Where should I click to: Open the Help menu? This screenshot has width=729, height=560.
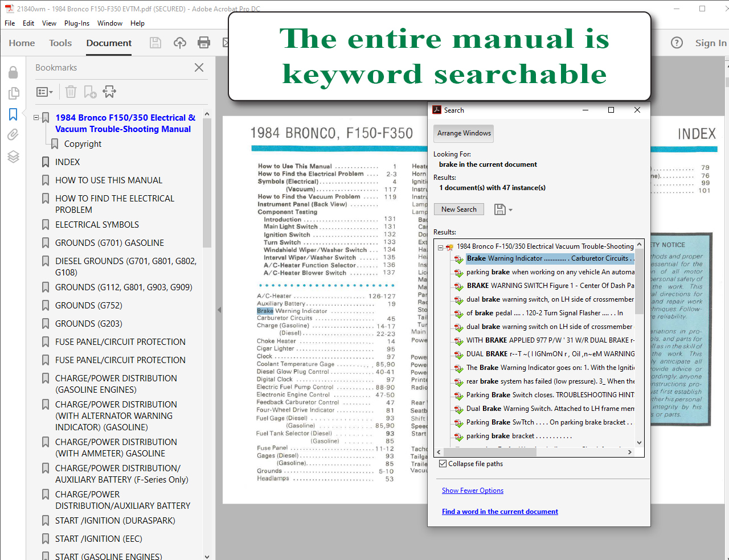pyautogui.click(x=137, y=23)
